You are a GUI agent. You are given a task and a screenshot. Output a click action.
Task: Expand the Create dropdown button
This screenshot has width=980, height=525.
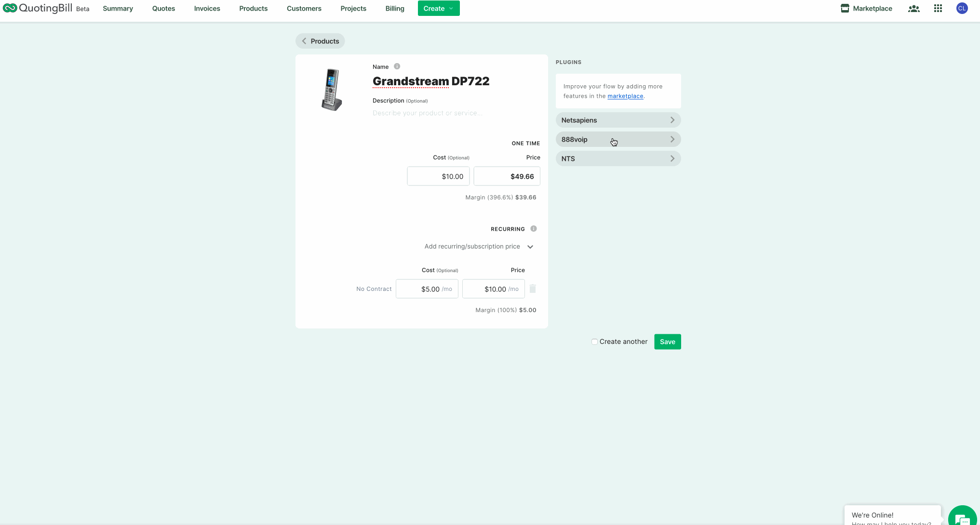438,9
